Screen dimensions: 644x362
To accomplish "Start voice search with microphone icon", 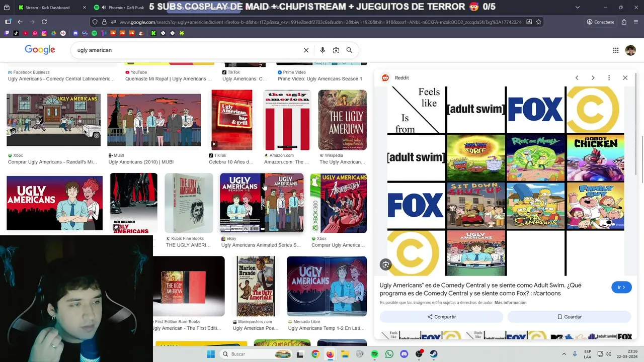I will point(323,50).
